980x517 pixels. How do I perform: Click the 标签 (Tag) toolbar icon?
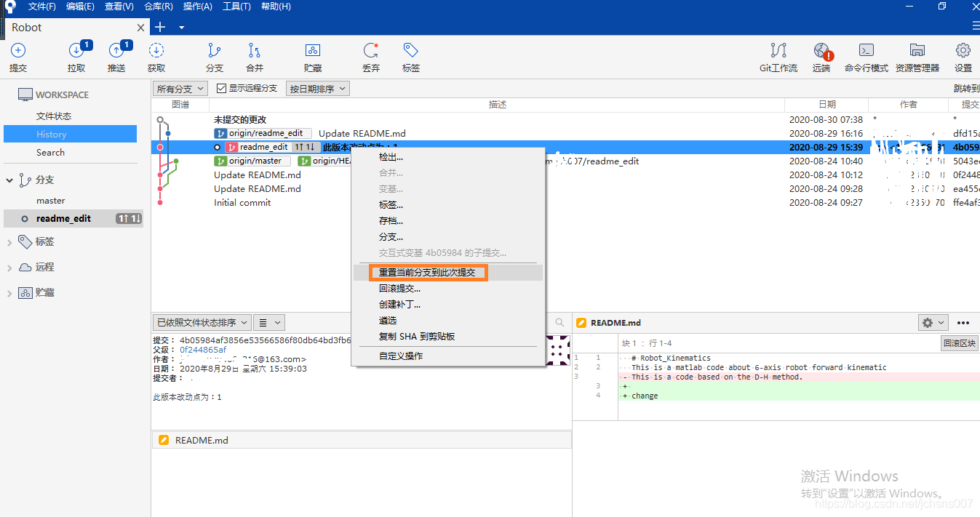pyautogui.click(x=411, y=51)
